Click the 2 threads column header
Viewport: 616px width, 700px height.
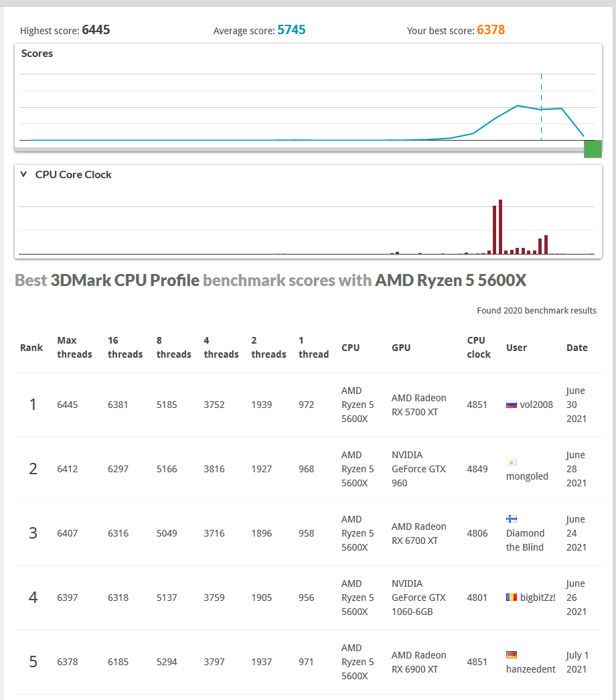268,348
